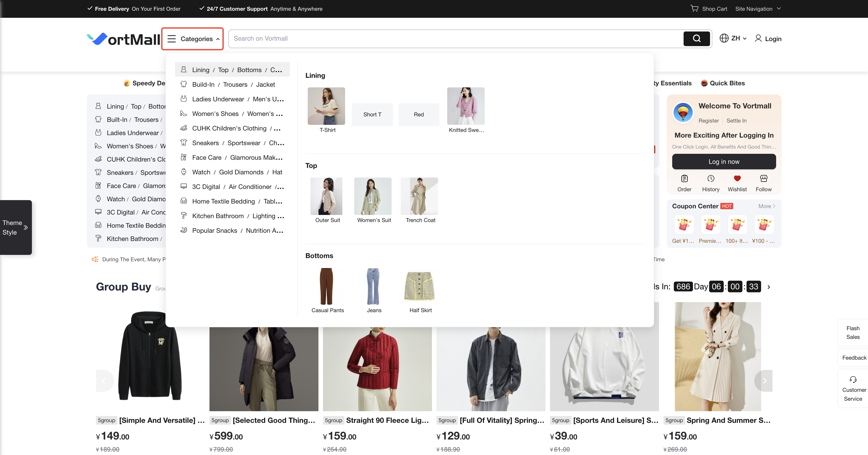868x455 pixels.
Task: Click the VortMall logo
Action: (x=123, y=39)
